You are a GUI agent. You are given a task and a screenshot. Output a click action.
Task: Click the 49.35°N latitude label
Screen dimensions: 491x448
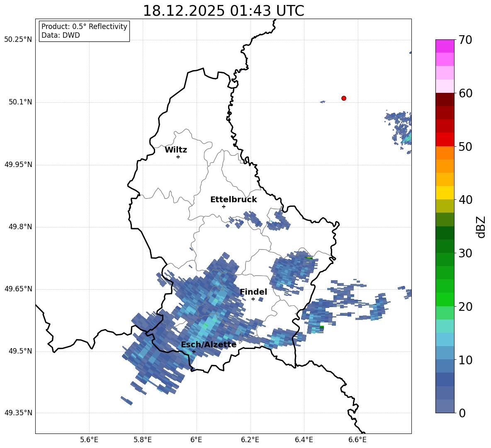coord(18,413)
